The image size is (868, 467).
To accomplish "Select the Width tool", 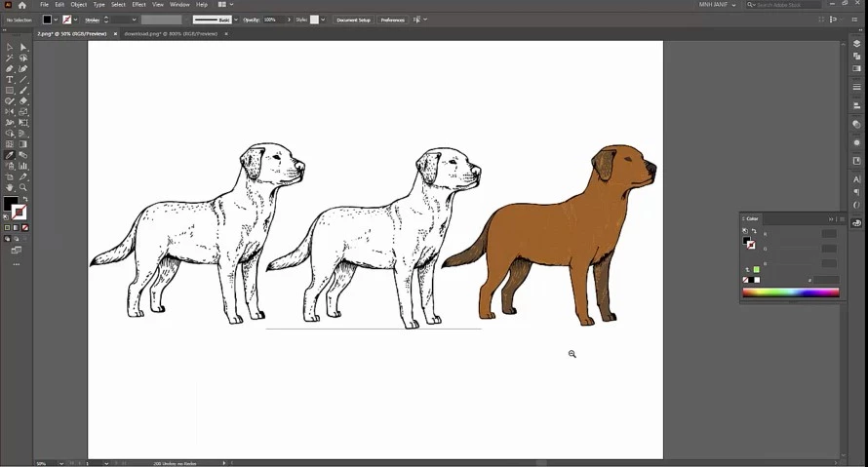I will [x=10, y=123].
